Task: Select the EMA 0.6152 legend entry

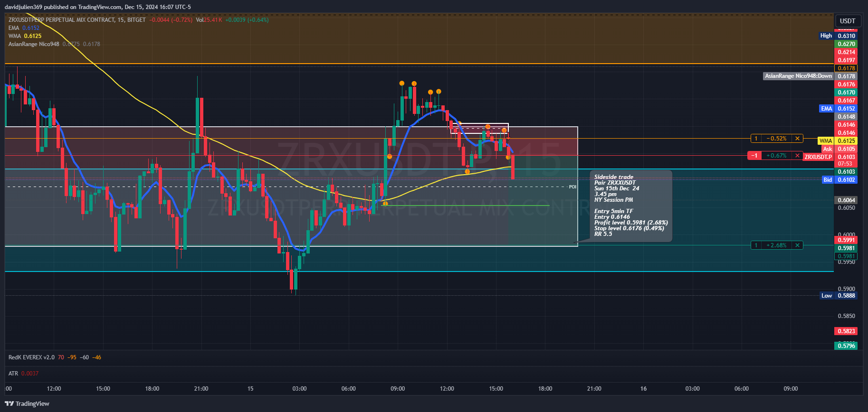Action: (x=24, y=28)
